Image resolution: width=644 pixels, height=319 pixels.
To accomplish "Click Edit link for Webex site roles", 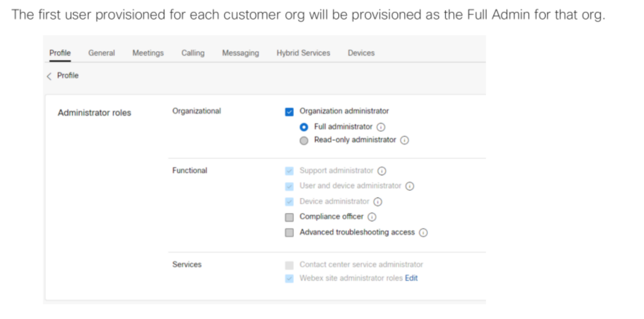I will point(412,278).
